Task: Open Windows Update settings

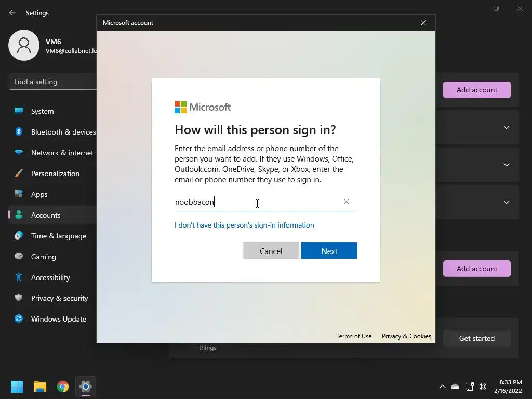Action: [x=52, y=319]
